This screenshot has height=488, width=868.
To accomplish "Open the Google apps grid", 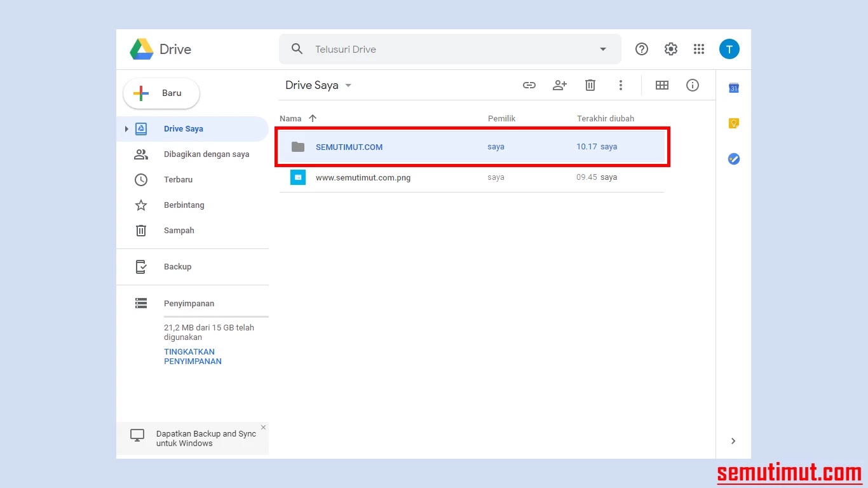I will 699,49.
